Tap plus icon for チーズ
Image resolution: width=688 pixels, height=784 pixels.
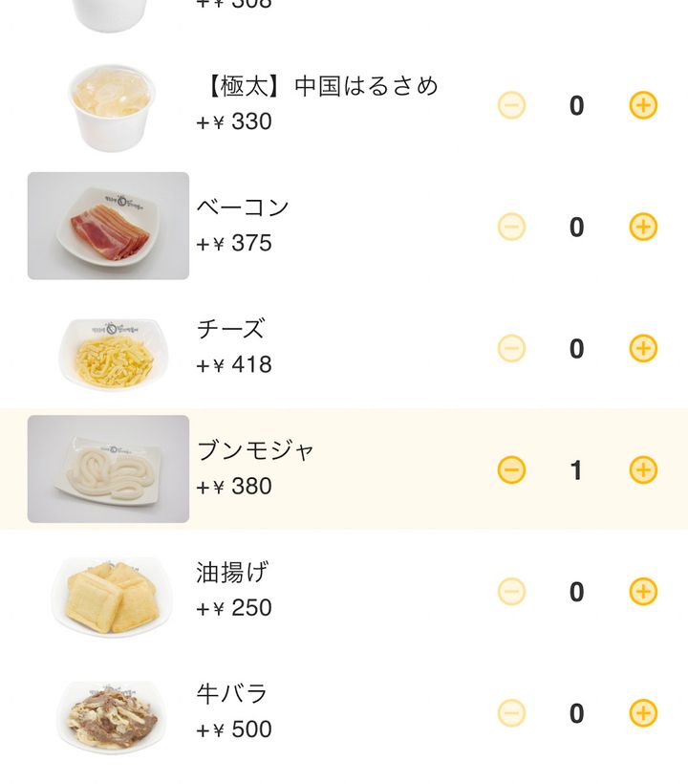pos(643,348)
